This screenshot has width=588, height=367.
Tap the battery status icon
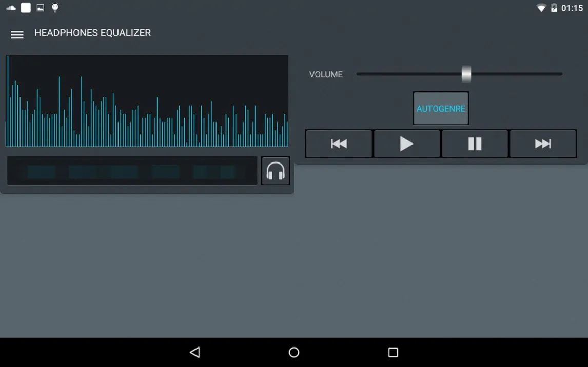tap(554, 8)
